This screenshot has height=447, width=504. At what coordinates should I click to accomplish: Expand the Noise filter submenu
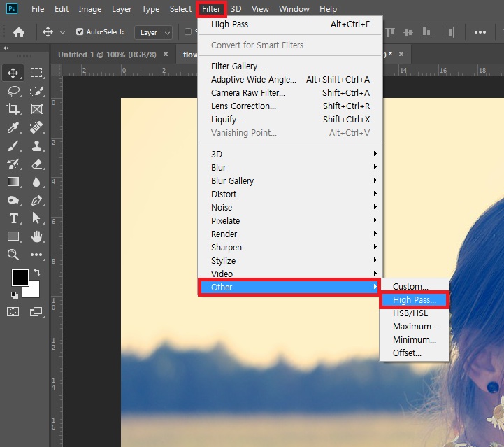290,208
